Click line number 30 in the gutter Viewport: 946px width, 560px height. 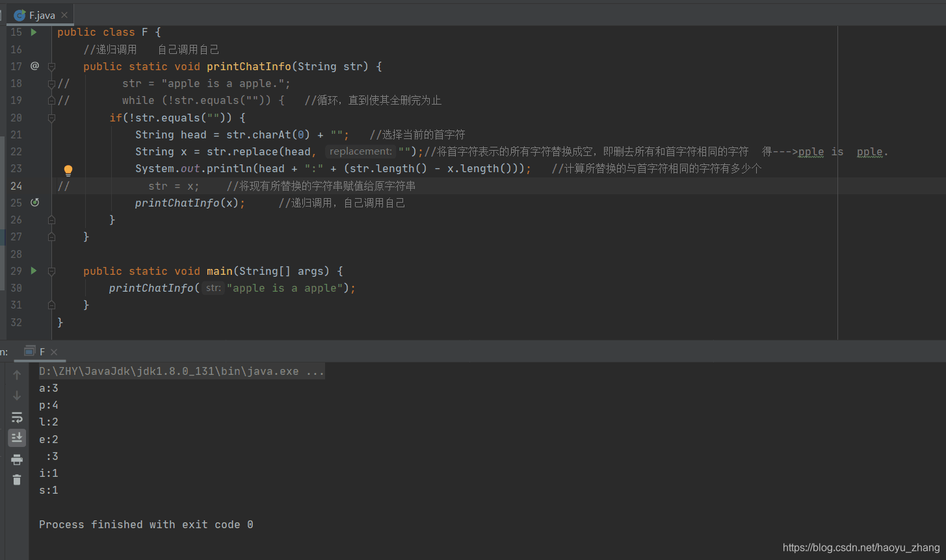point(16,288)
